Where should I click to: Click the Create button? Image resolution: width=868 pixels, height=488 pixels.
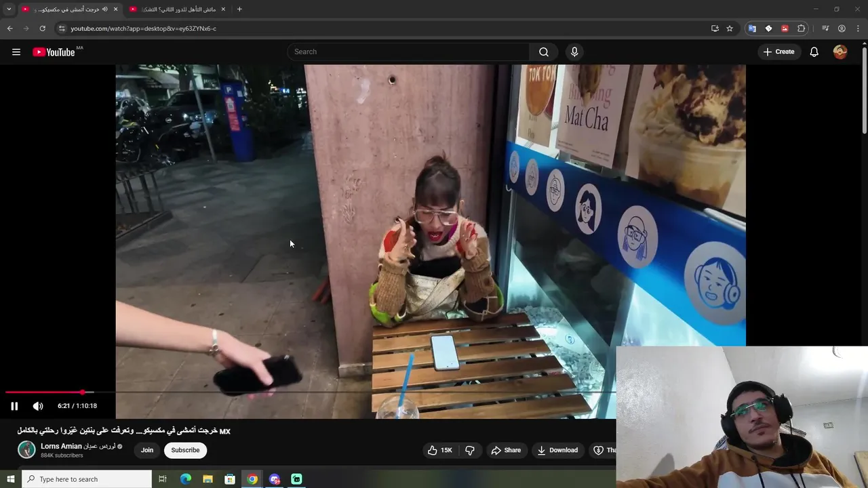[778, 52]
